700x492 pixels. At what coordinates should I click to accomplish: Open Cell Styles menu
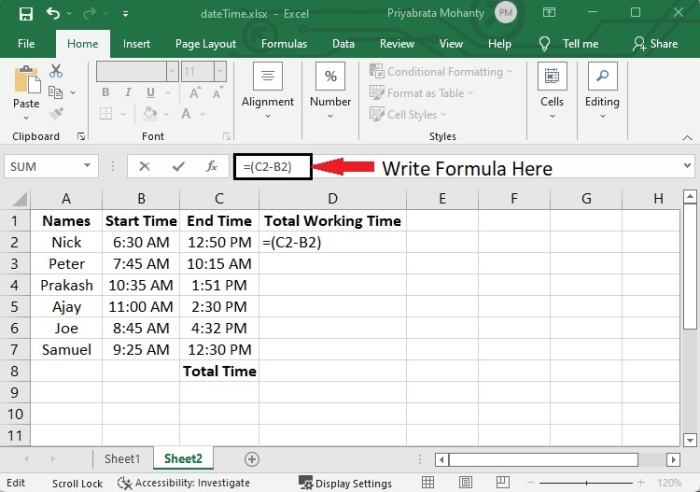(408, 114)
